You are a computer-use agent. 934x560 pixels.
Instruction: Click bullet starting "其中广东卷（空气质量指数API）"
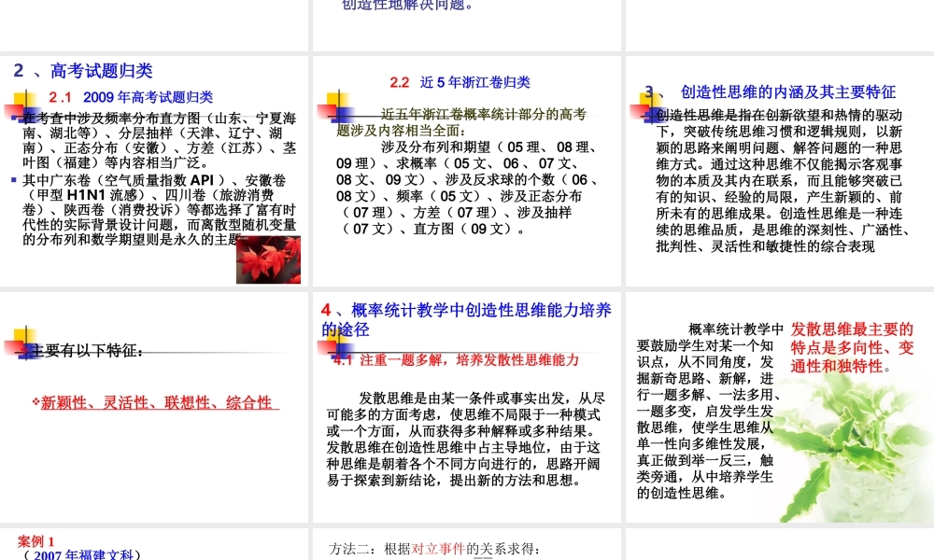(x=159, y=210)
